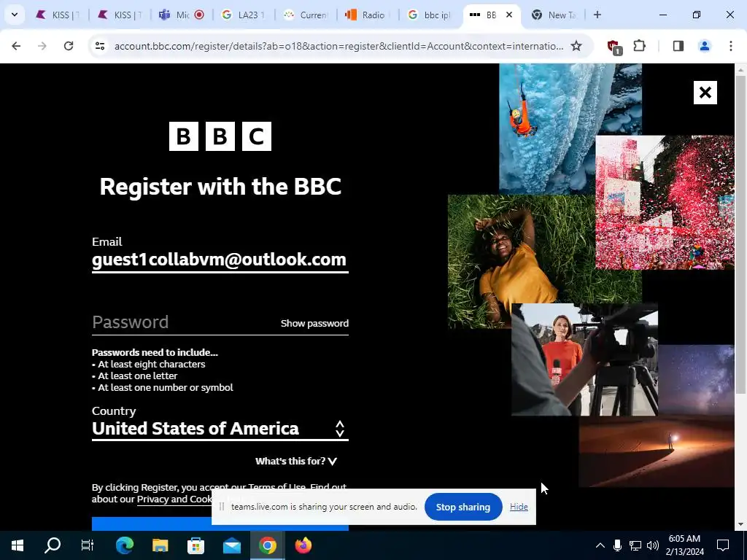The height and width of the screenshot is (560, 747).
Task: Open network status tray icon
Action: point(635,545)
